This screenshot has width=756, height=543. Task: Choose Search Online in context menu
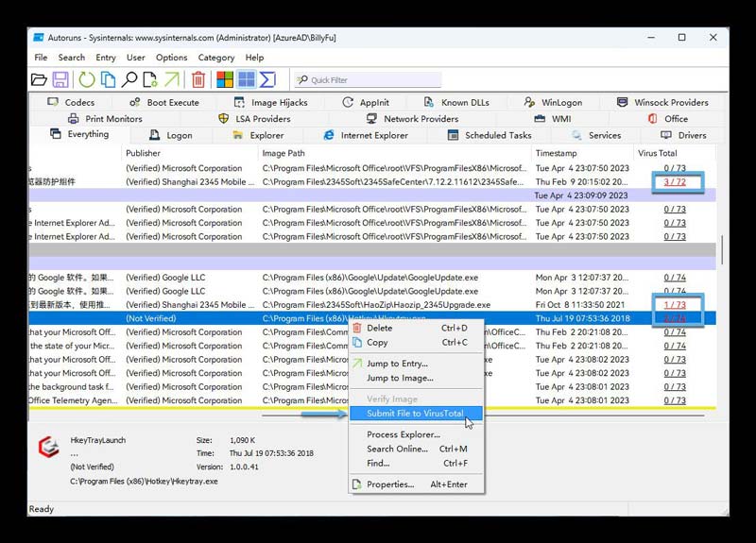pos(416,450)
